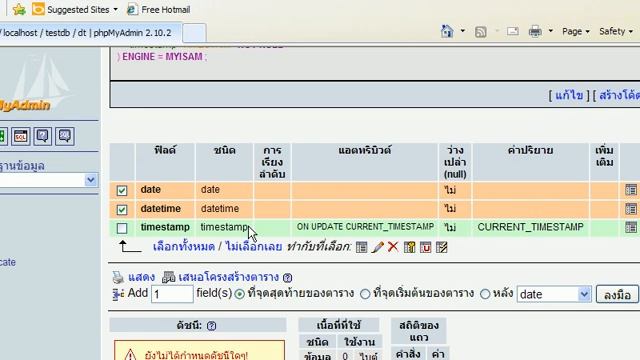Click the Print icon
Viewport: 640px width, 360px height.
(535, 31)
